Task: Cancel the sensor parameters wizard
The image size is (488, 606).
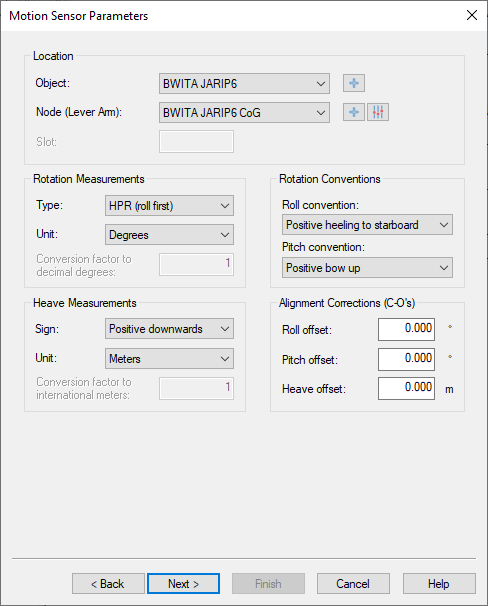Action: pos(353,584)
